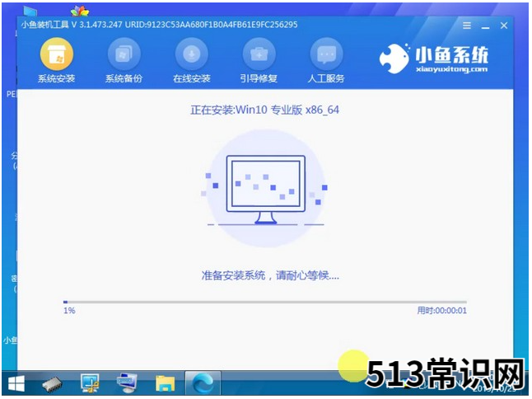Open the Windows Start button
The height and width of the screenshot is (399, 532).
16,384
